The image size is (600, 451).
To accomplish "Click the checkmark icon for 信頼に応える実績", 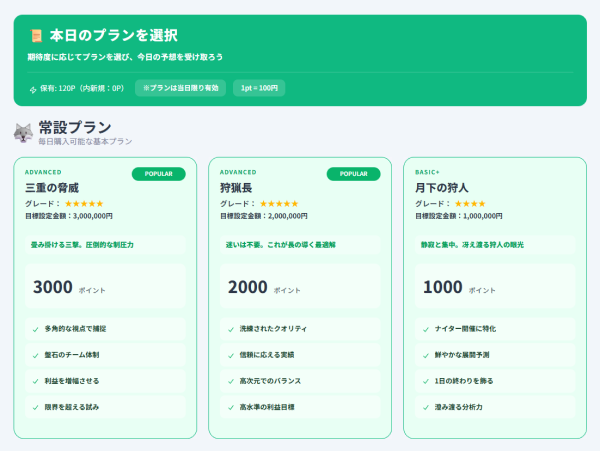I will pos(231,355).
